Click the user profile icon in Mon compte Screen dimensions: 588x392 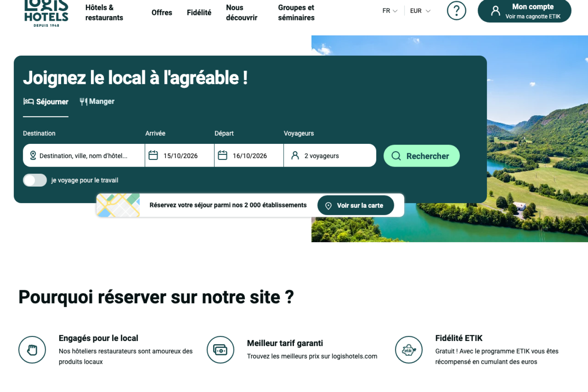[495, 11]
